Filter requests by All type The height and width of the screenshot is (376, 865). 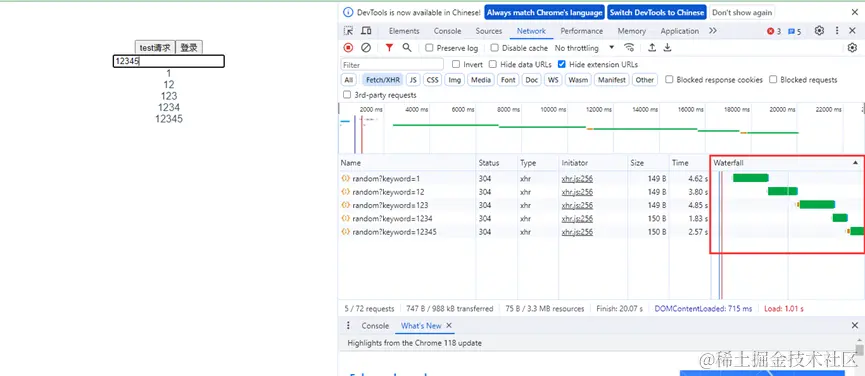348,80
